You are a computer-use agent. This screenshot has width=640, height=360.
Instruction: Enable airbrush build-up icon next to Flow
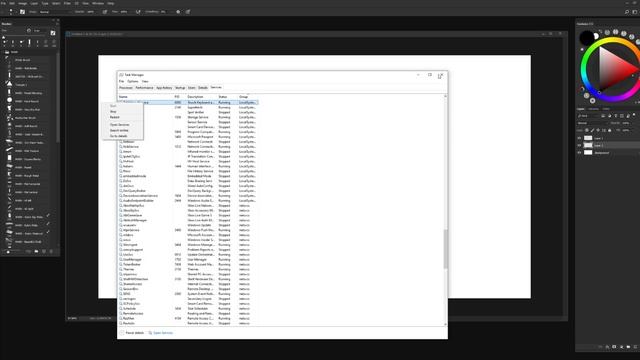[x=138, y=12]
